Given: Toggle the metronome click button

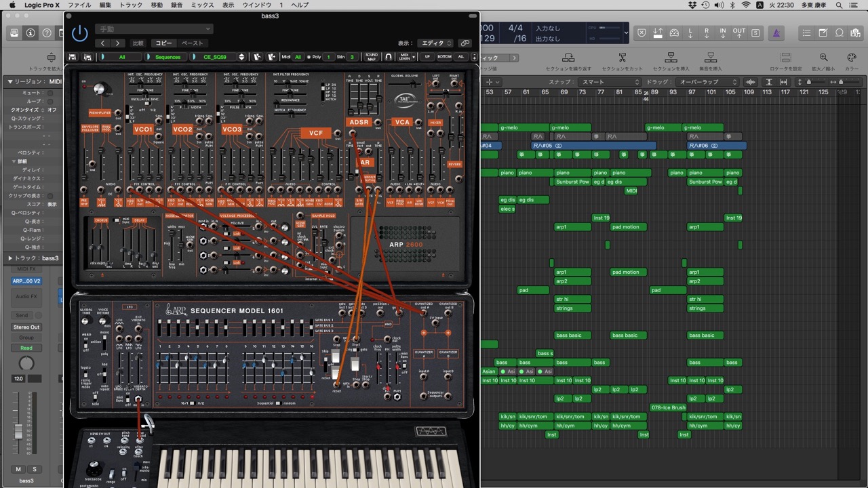Looking at the screenshot, I should [776, 33].
